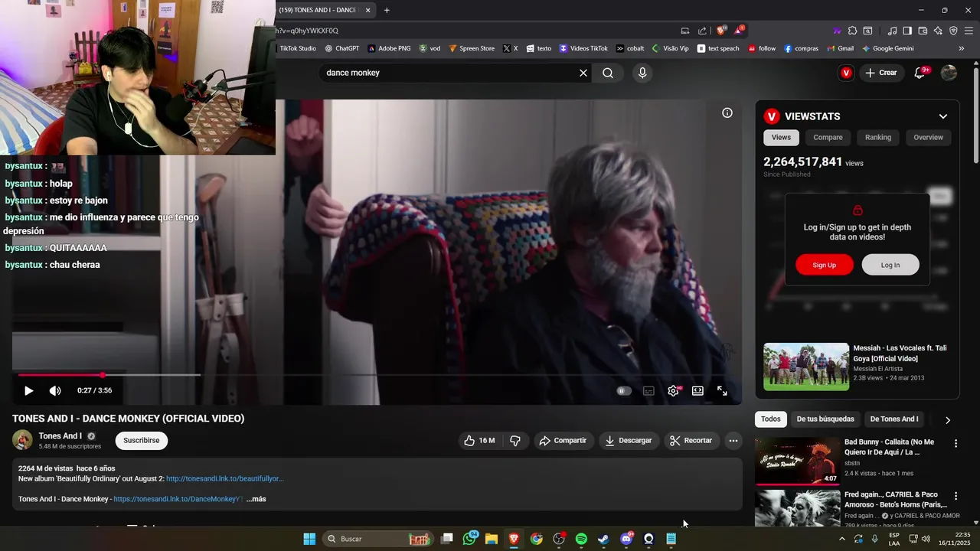
Task: Focus the 'dance monkey' search field
Action: [x=448, y=73]
